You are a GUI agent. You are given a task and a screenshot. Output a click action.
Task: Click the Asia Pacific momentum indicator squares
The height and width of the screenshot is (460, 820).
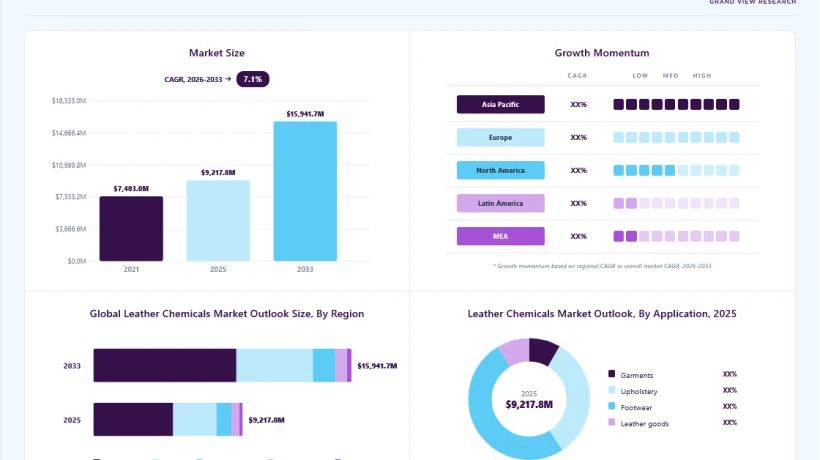tap(676, 104)
